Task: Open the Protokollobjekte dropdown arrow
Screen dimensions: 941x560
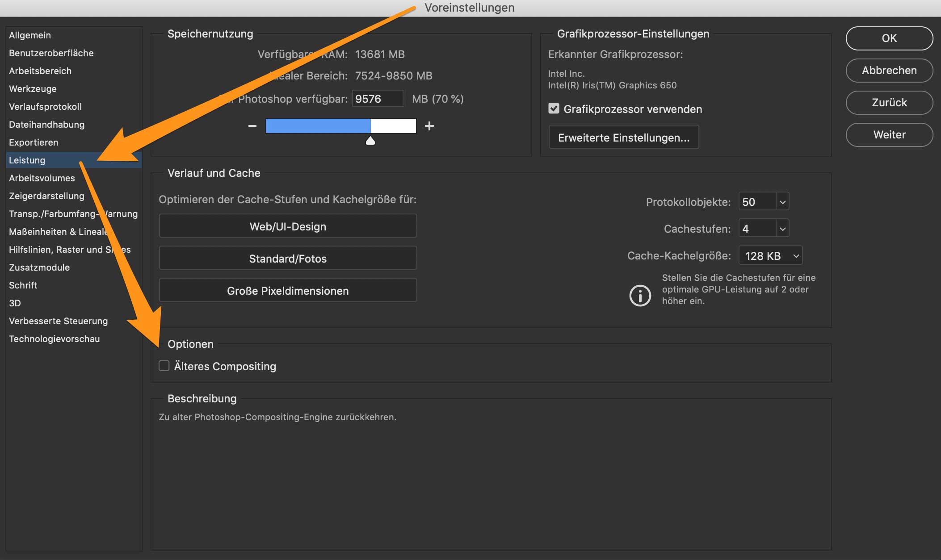Action: pos(782,202)
